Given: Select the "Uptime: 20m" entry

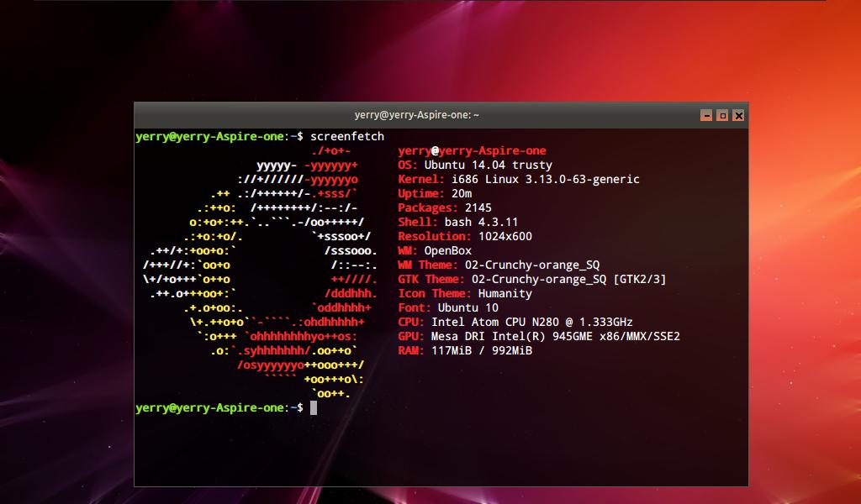Looking at the screenshot, I should click(x=435, y=193).
